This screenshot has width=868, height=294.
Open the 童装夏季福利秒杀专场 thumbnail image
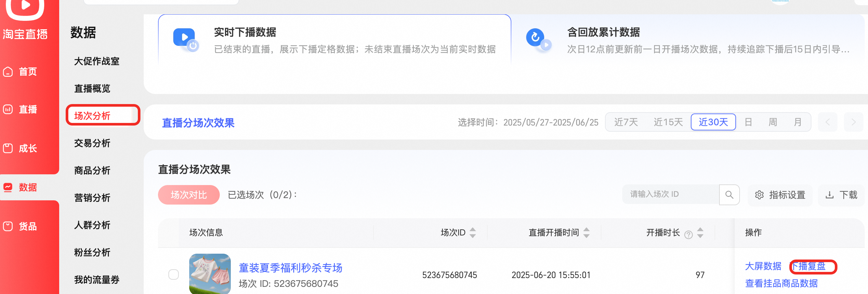(210, 274)
